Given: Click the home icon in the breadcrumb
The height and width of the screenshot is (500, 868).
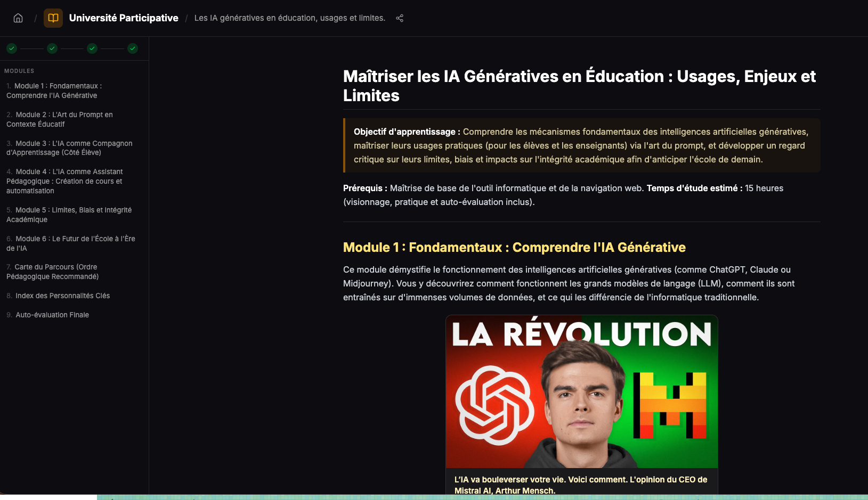Looking at the screenshot, I should point(18,18).
